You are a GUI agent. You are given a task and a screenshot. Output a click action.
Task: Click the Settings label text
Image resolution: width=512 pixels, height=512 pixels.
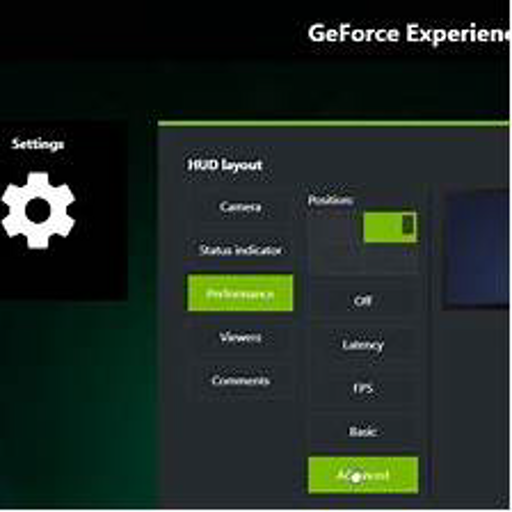37,144
